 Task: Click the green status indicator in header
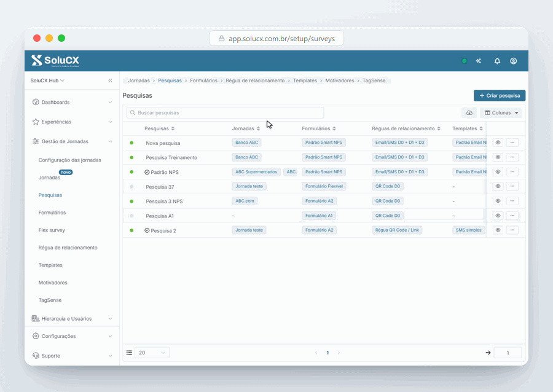464,61
